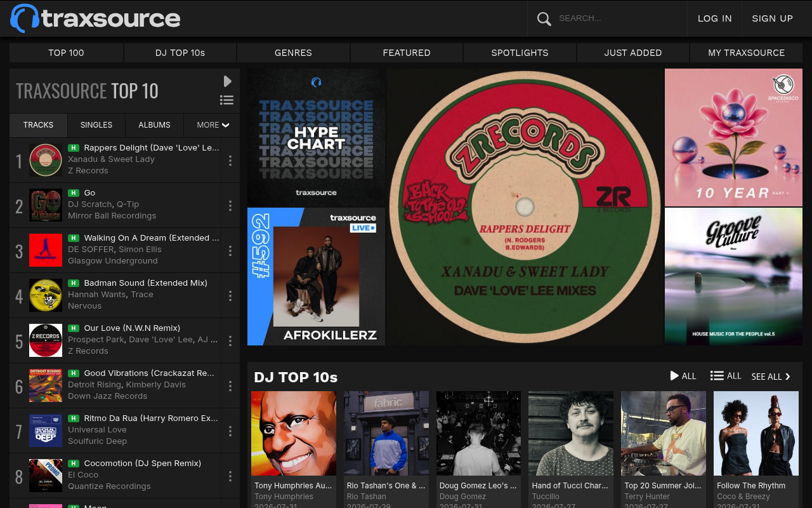Image resolution: width=812 pixels, height=508 pixels.
Task: Click Rappers Delight track artwork
Action: (46, 160)
